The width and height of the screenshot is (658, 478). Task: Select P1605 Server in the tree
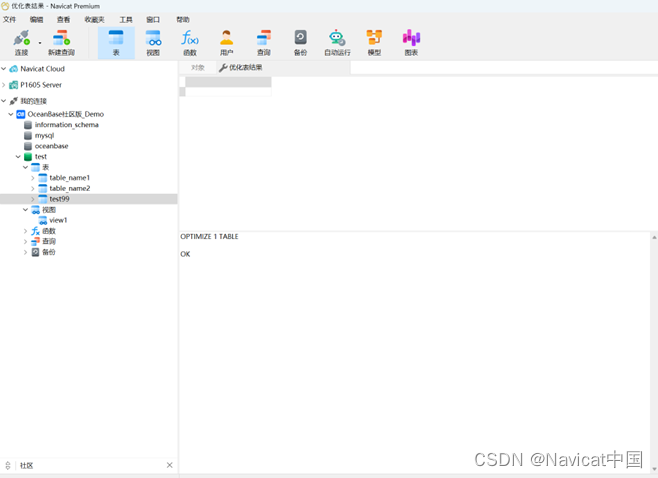(41, 85)
